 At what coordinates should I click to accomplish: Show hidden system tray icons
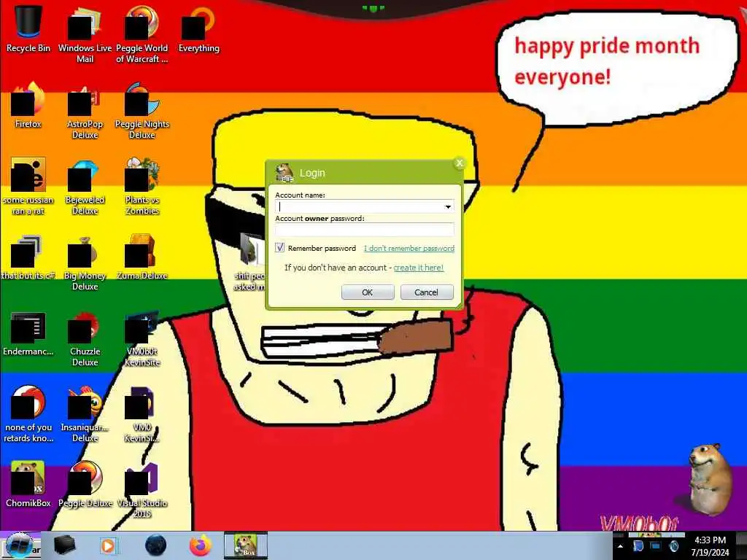point(620,546)
